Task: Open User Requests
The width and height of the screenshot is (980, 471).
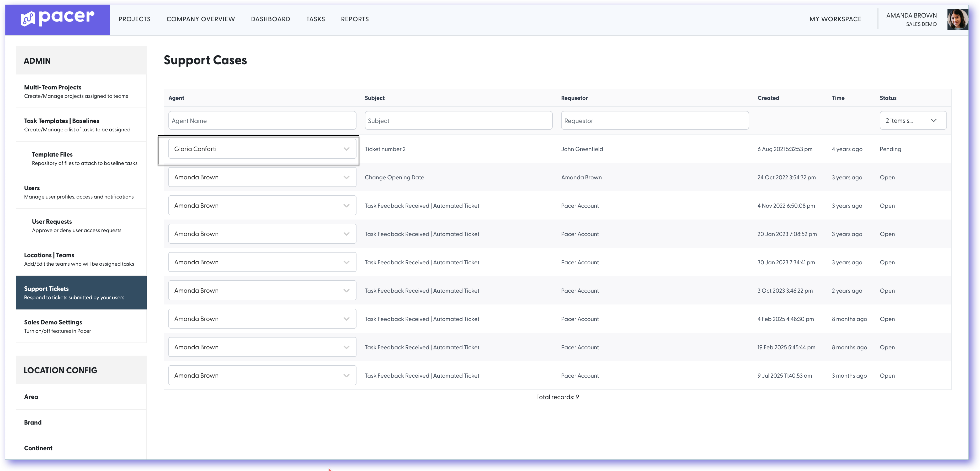Action: (x=81, y=225)
